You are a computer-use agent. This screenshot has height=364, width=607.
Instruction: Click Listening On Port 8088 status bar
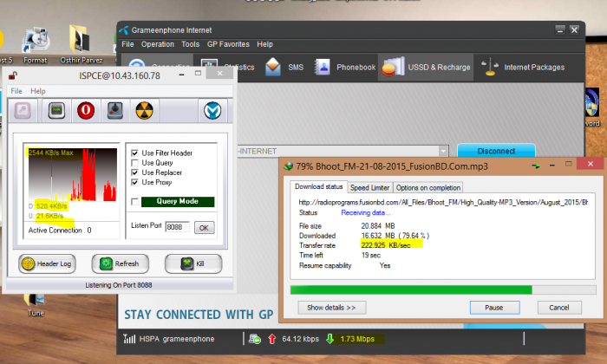(119, 285)
